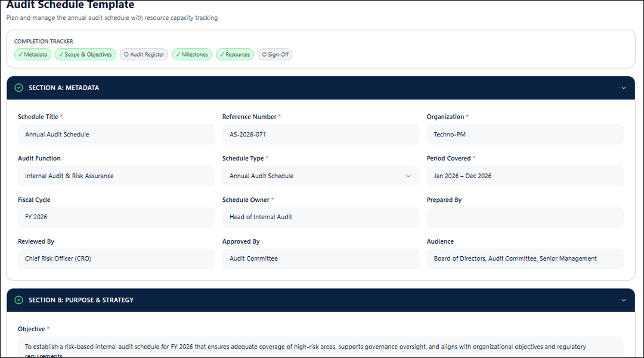
Task: Click the subtitle about resource capacity tracking
Action: tap(112, 18)
